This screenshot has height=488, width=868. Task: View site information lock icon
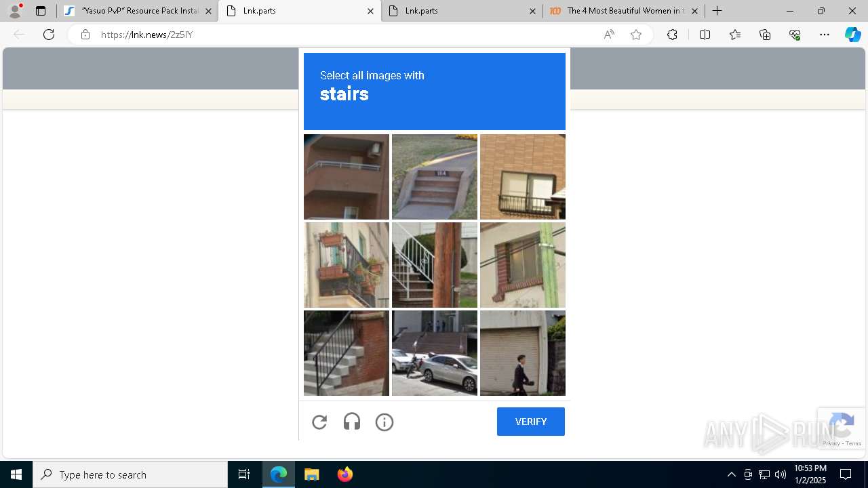[85, 35]
